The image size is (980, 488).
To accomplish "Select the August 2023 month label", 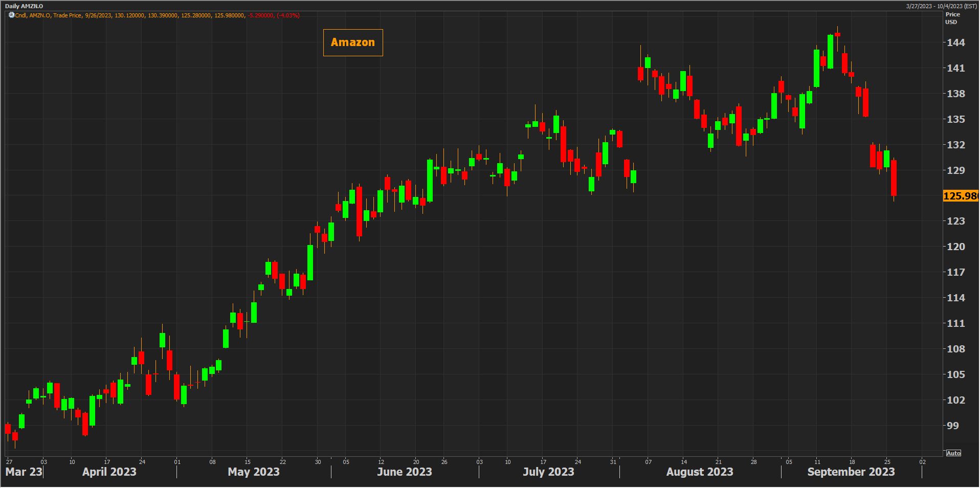I will point(699,472).
